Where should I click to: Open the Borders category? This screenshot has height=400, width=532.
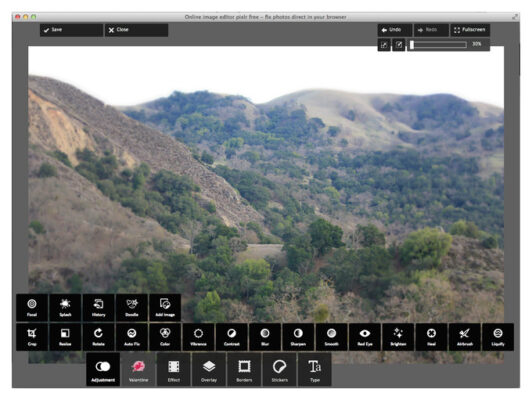(x=244, y=369)
